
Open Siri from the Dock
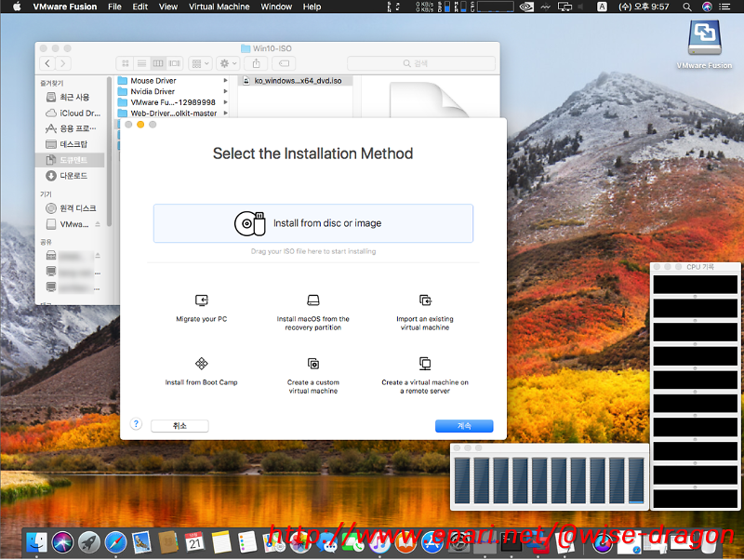(x=62, y=542)
